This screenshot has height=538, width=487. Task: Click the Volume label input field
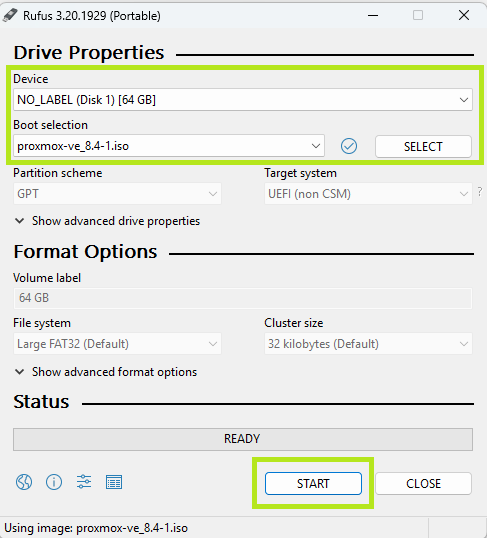(x=243, y=298)
